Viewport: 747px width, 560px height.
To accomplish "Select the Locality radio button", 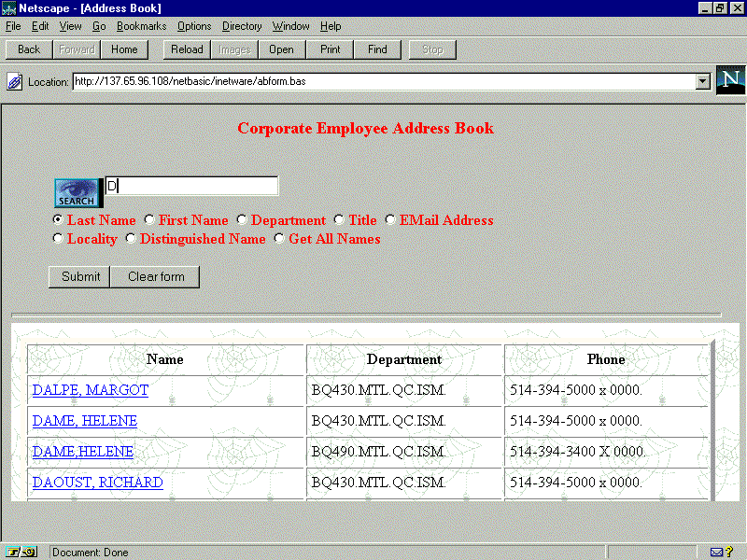I will [58, 238].
